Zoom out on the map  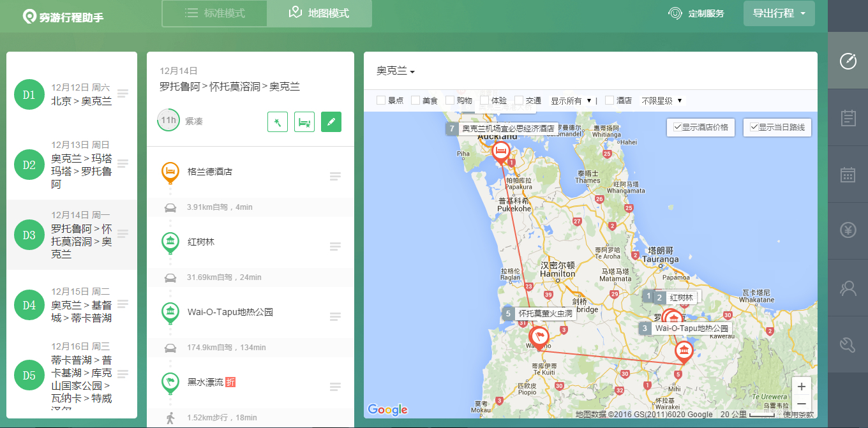click(x=802, y=404)
